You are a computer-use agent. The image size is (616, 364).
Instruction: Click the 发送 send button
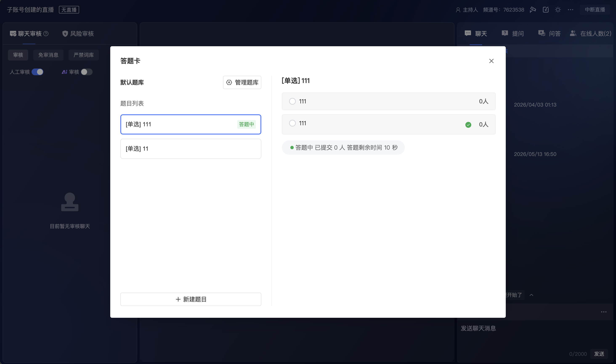pos(599,354)
